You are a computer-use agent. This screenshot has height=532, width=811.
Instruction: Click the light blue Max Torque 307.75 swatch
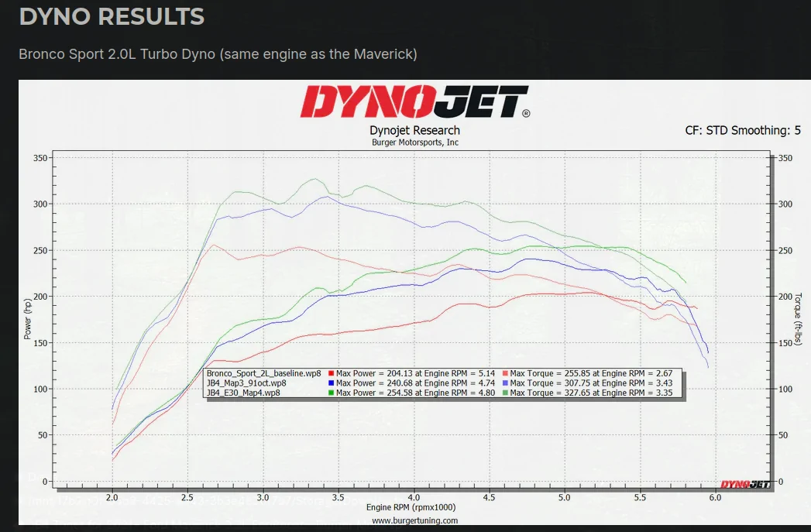(x=505, y=383)
